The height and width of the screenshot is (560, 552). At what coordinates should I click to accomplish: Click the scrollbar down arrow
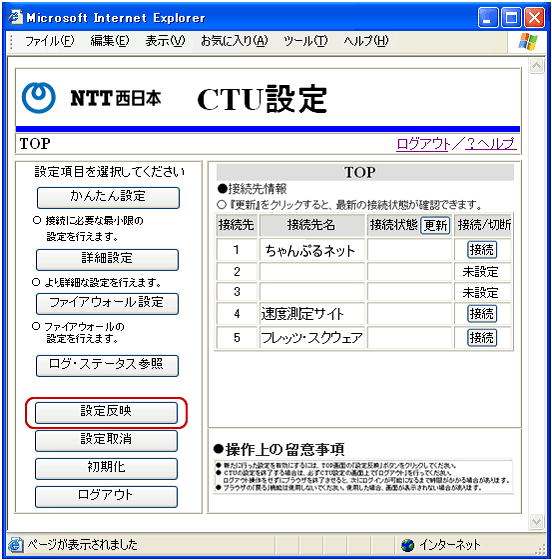[536, 522]
